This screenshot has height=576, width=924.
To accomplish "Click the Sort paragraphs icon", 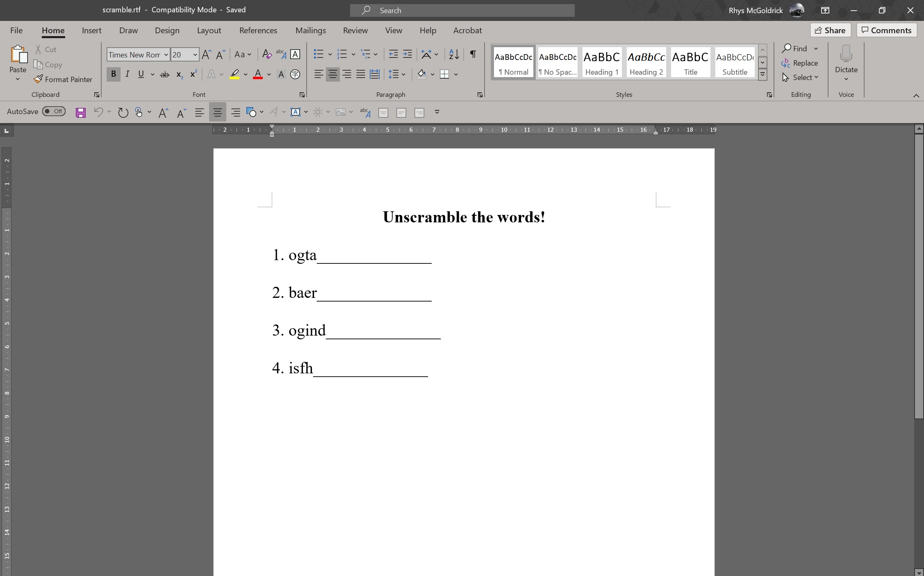I will tap(454, 54).
